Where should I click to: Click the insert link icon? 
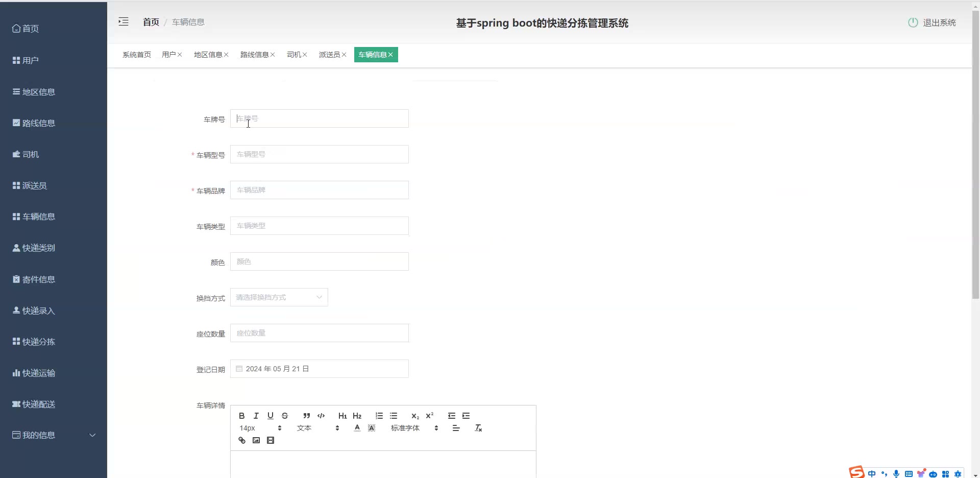[242, 440]
